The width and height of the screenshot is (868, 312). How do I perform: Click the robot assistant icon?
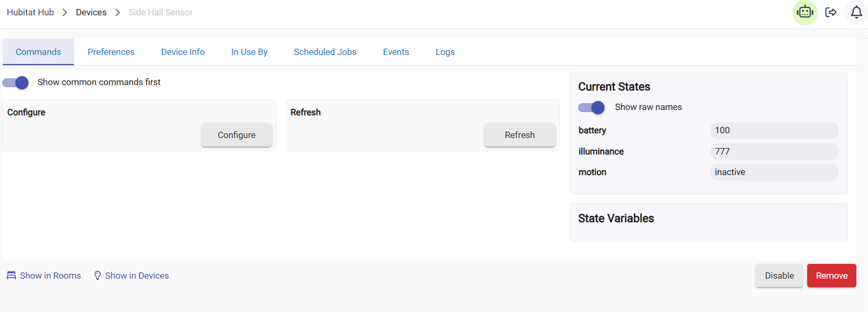805,12
